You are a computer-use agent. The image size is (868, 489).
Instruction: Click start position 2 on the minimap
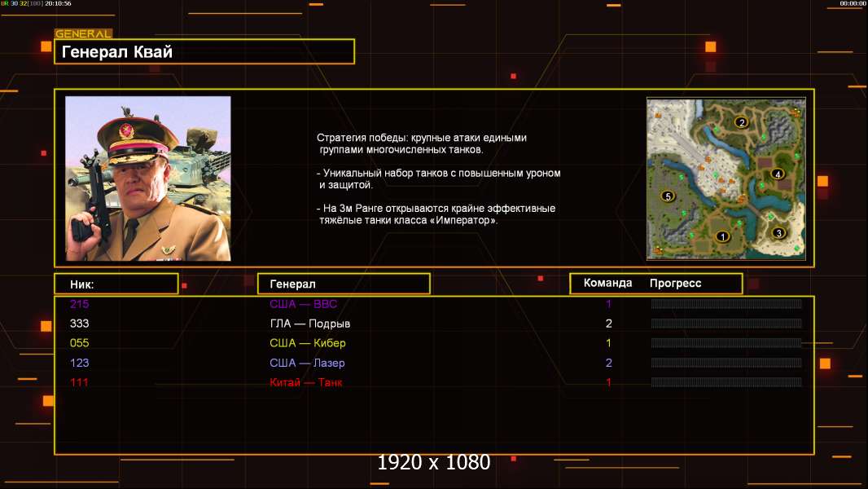[741, 122]
